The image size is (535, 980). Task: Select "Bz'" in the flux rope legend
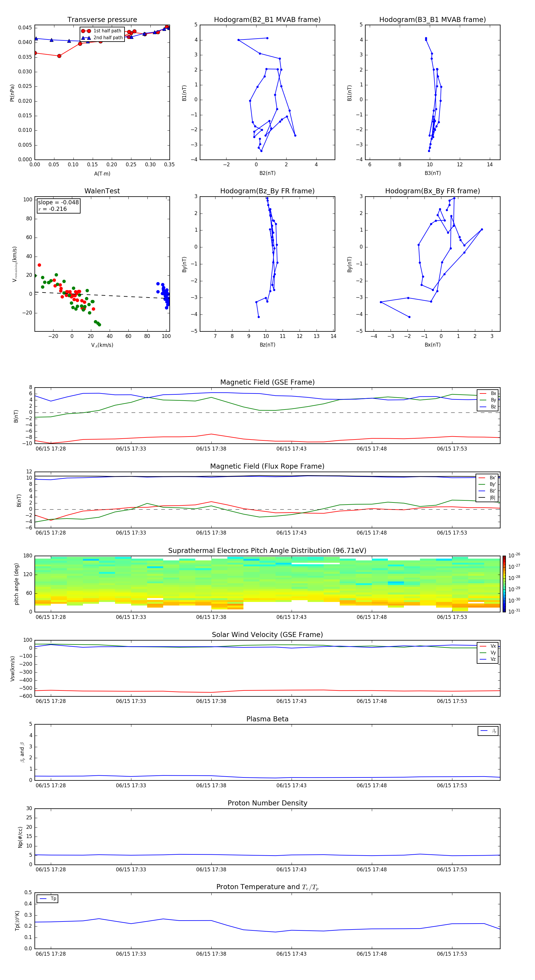(x=487, y=491)
